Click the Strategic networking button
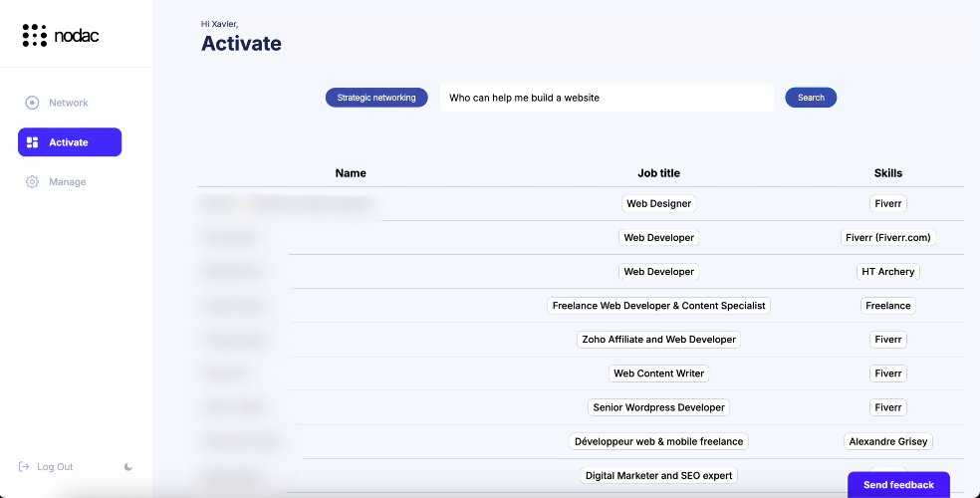The height and width of the screenshot is (498, 980). click(376, 98)
